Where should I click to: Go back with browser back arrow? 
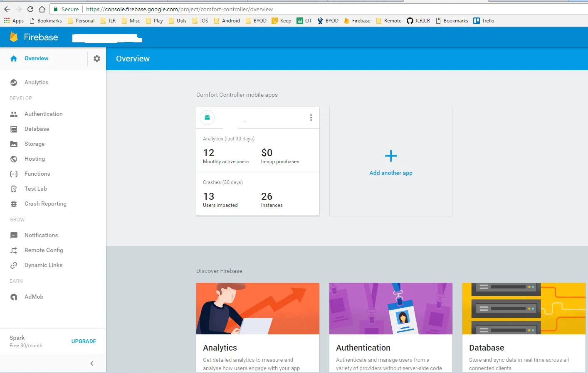7,9
